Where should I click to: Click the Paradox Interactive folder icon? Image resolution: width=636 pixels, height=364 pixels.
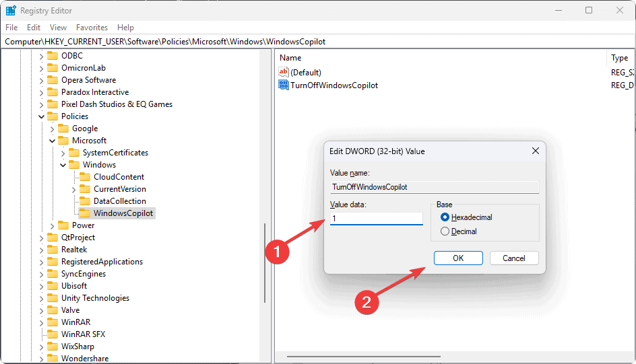[53, 92]
